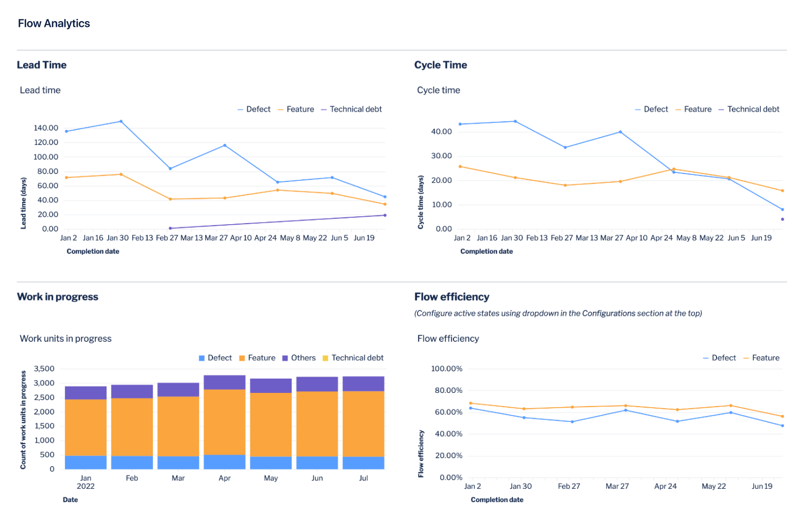Image resolution: width=812 pixels, height=530 pixels.
Task: Toggle Feature series in Lead time legend
Action: 296,109
